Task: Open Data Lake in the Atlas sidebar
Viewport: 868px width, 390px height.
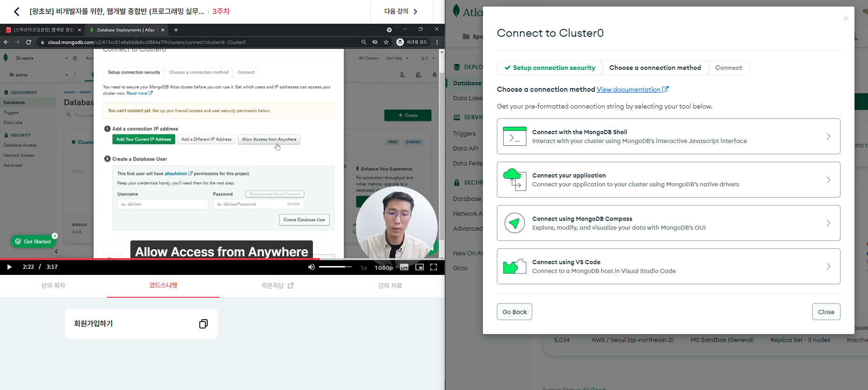Action: click(x=468, y=98)
